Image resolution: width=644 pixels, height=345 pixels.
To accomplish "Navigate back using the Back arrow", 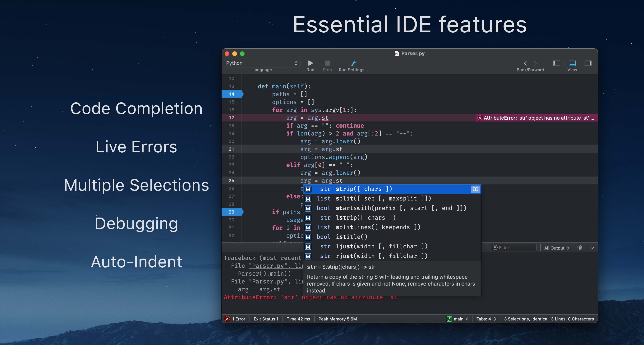I will (x=526, y=63).
